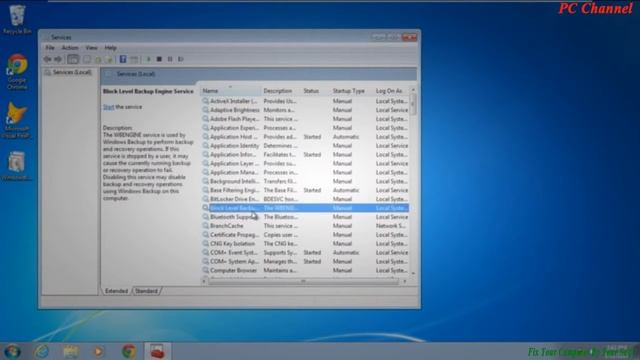Toggle the Show/Hide Console Tree icon
Image resolution: width=640 pixels, height=360 pixels.
tap(73, 59)
